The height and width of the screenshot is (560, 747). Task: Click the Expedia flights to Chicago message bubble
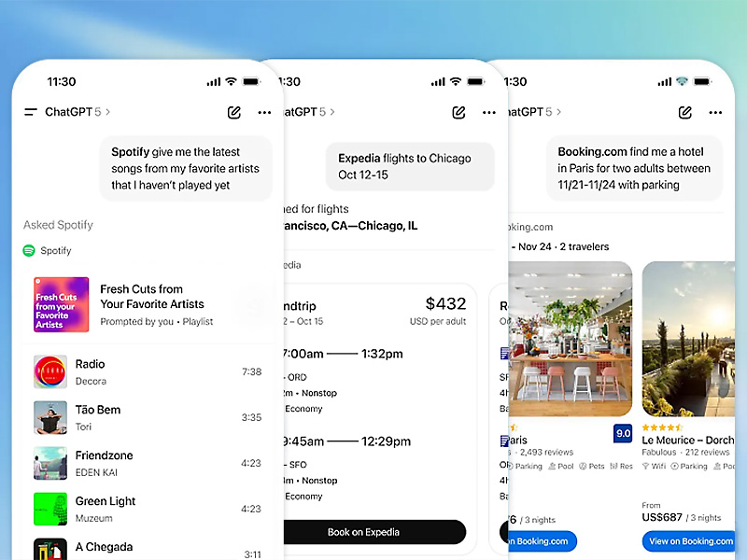pos(410,166)
